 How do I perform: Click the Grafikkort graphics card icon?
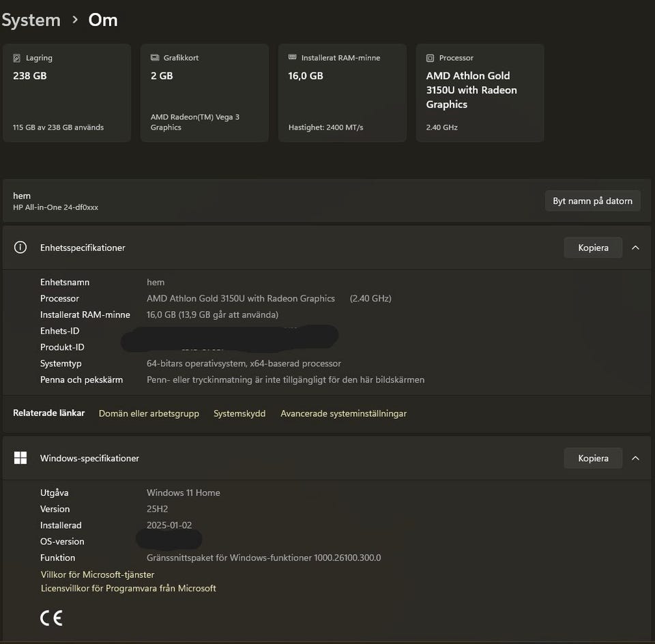[155, 58]
